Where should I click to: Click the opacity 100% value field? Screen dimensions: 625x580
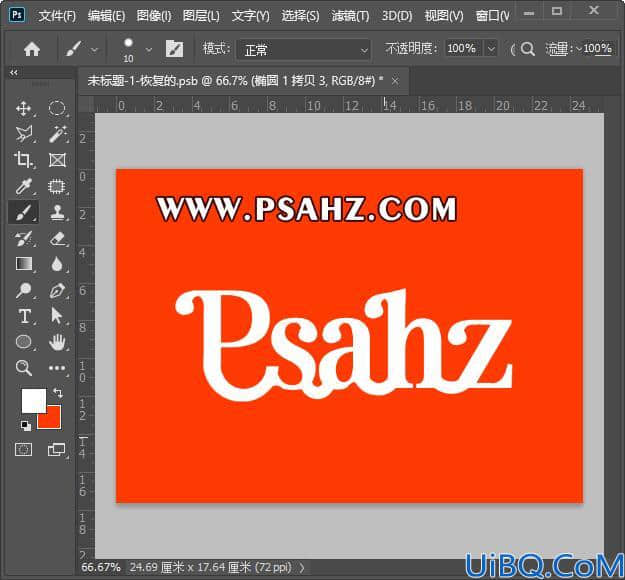point(463,49)
